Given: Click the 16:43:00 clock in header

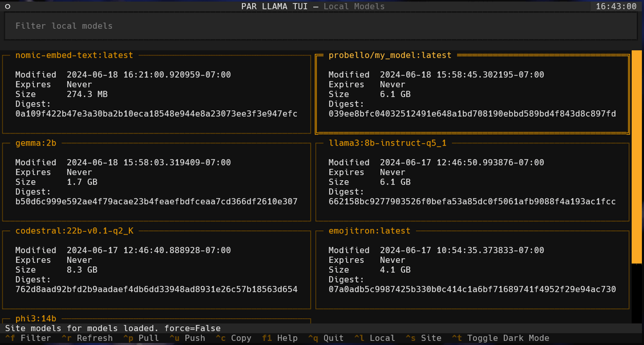Looking at the screenshot, I should pos(616,6).
